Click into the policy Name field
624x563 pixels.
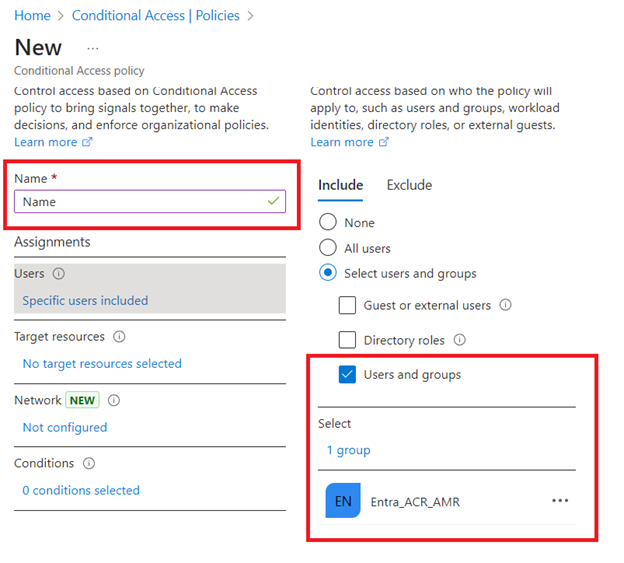point(140,202)
